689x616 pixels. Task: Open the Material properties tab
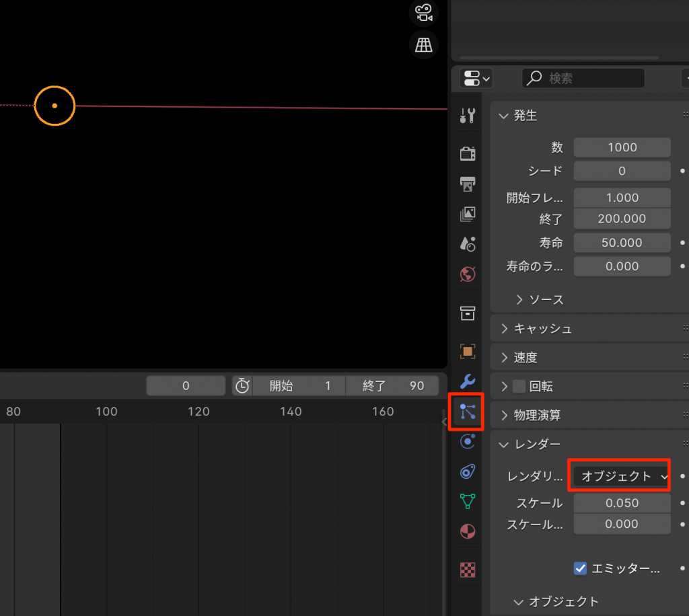[467, 531]
